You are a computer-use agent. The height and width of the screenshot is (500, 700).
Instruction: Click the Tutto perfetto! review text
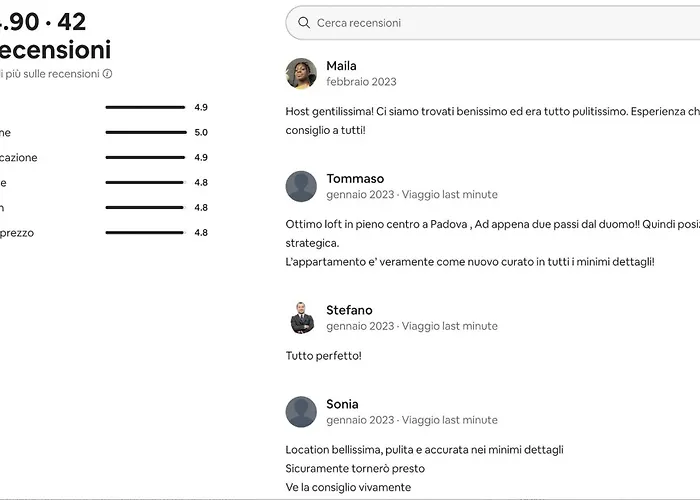tap(324, 356)
